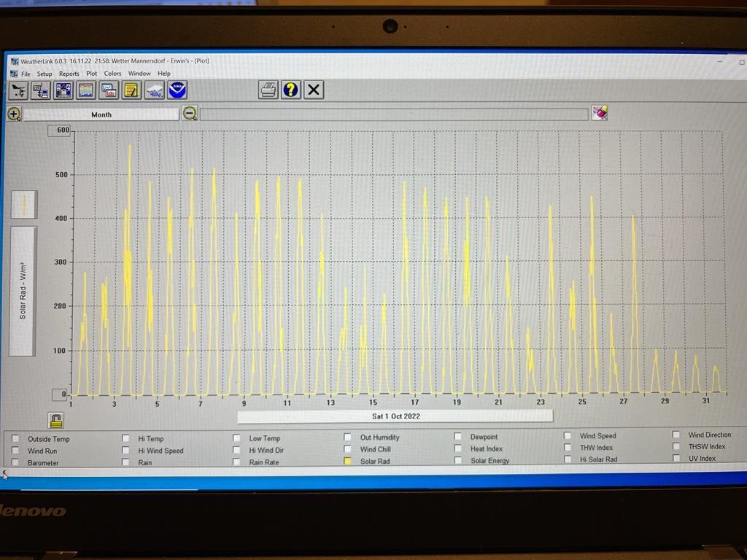The height and width of the screenshot is (560, 747).
Task: Click the 0 lower scale value box
Action: point(61,394)
